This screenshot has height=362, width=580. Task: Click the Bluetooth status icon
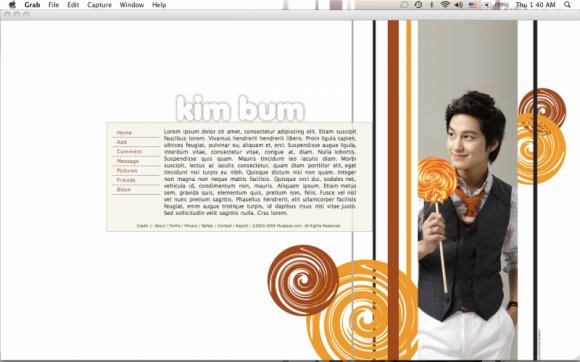431,5
